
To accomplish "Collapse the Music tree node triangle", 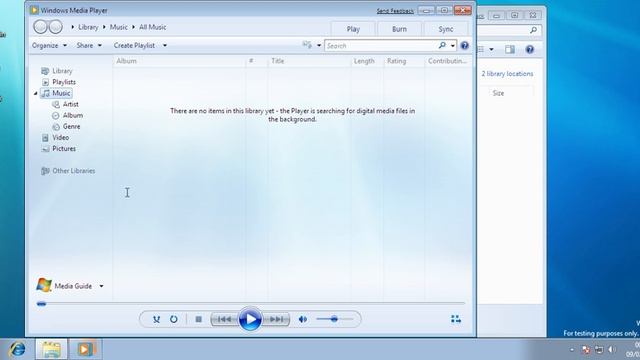I will [x=36, y=93].
